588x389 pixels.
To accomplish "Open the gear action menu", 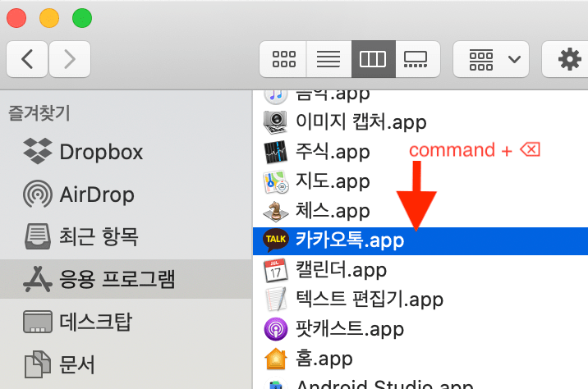I will tap(569, 59).
